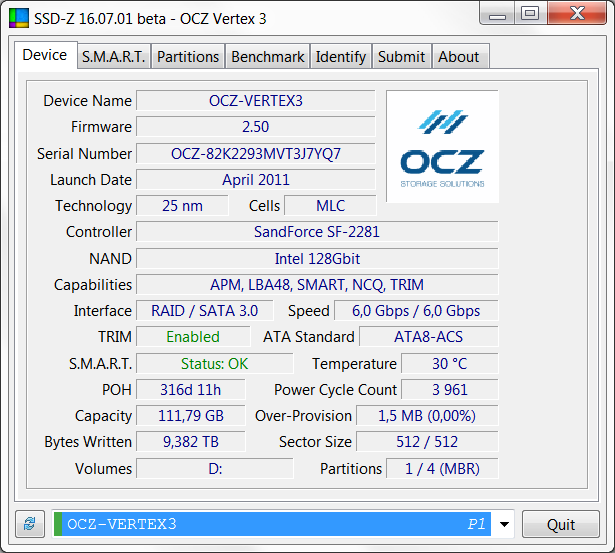This screenshot has height=553, width=615.
Task: Open the S.M.A.R.T. tab
Action: [x=114, y=56]
